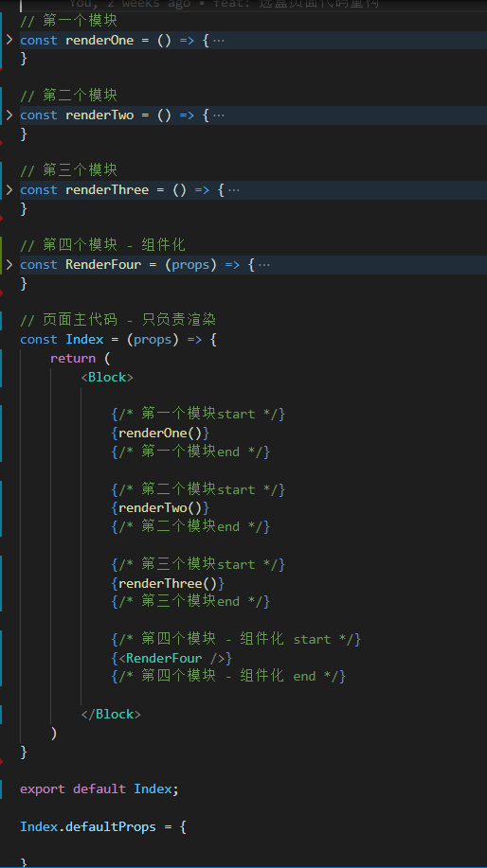Click the return keyword
Screen dimensions: 487x868
73,358
